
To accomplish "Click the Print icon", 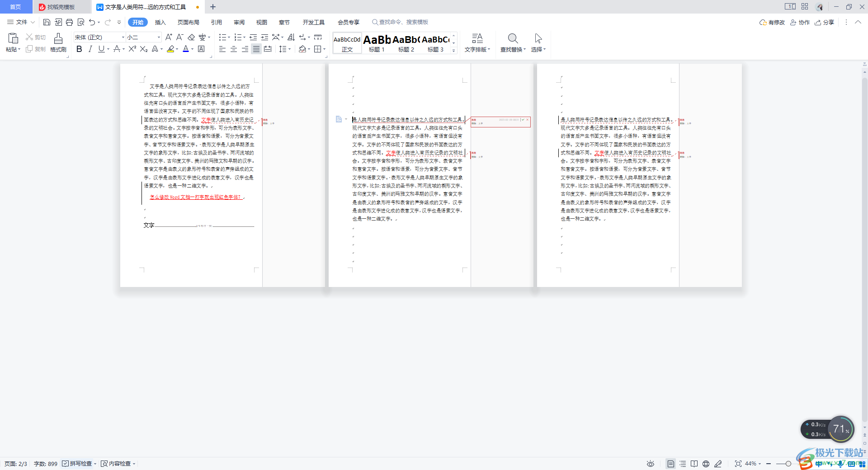I will 69,22.
